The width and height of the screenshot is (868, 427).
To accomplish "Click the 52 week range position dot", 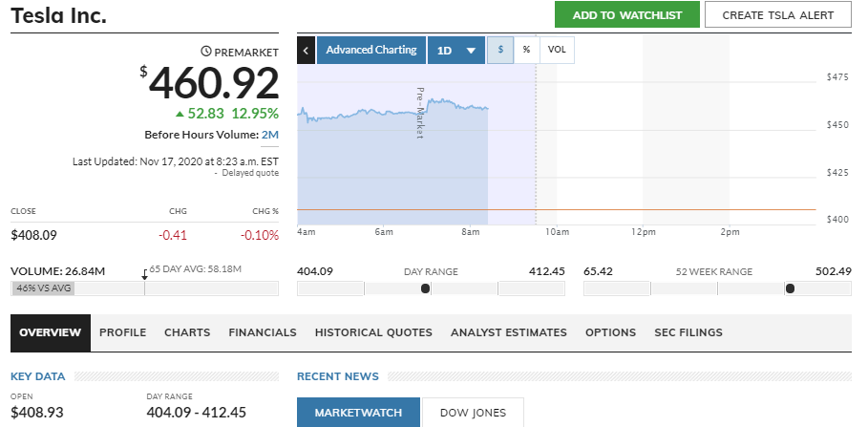I will (x=789, y=288).
